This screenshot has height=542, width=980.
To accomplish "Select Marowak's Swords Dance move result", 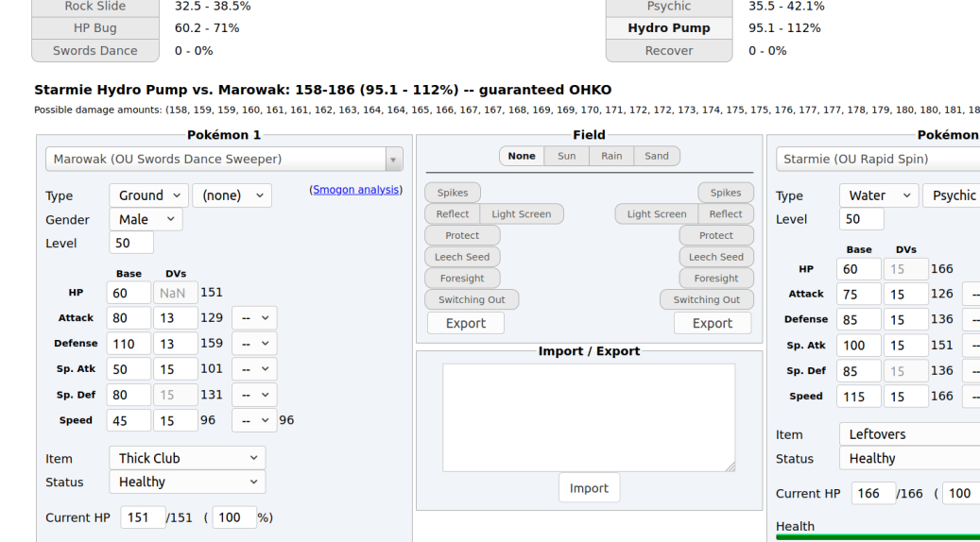I will [x=95, y=51].
